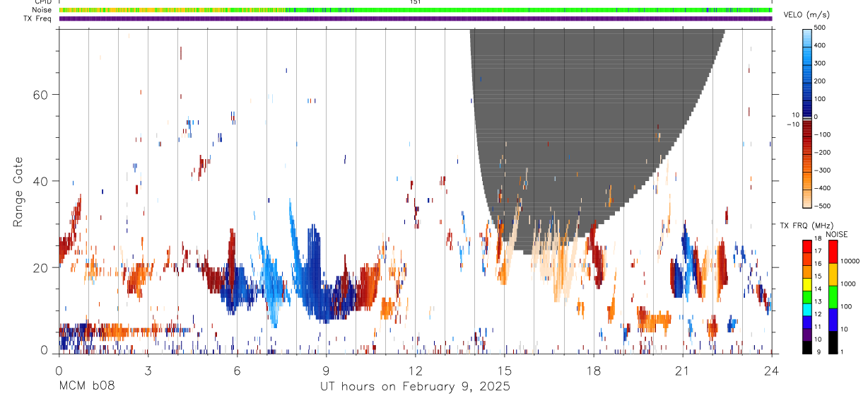Click the TX Freq row label
868x401 pixels.
click(39, 18)
